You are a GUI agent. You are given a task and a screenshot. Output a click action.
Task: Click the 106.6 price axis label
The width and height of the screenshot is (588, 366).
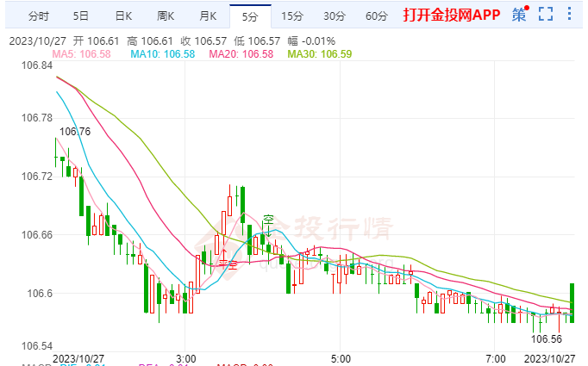coord(40,294)
